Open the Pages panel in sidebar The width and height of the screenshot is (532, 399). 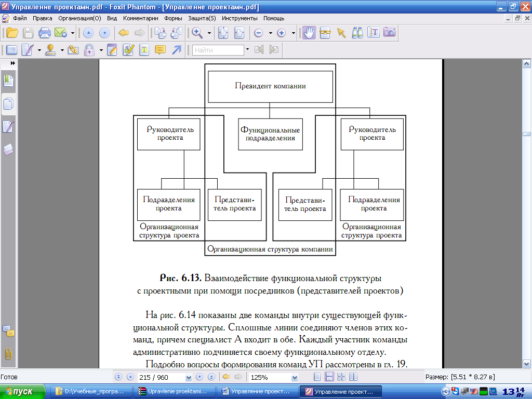coord(8,104)
